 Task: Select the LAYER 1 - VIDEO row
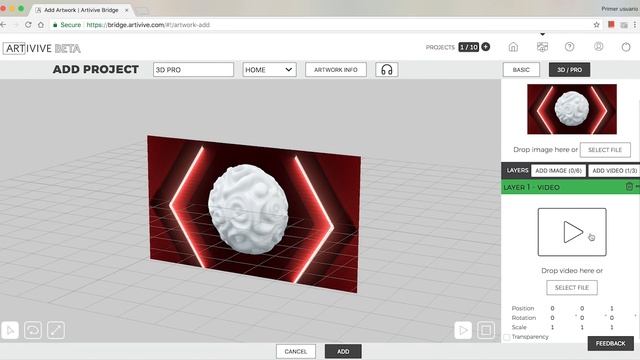pyautogui.click(x=571, y=187)
